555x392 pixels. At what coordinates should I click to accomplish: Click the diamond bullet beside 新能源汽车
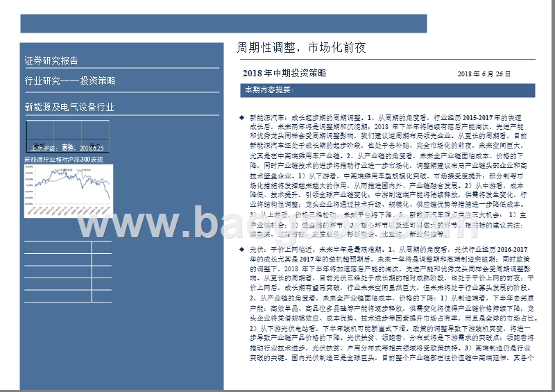(241, 117)
